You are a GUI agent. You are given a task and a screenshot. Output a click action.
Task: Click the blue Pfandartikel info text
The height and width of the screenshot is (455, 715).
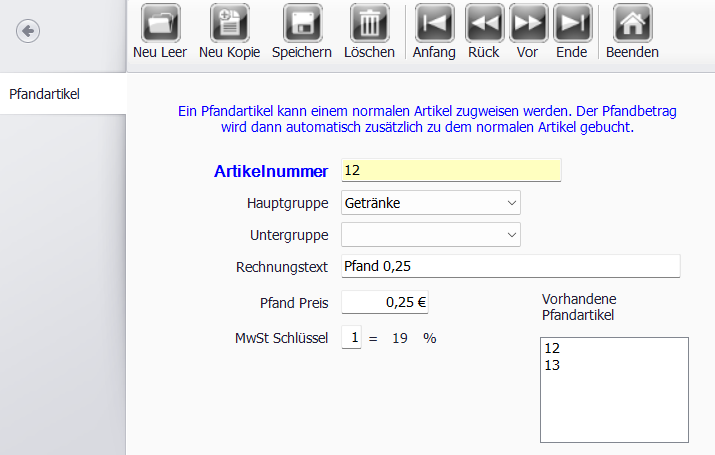[x=427, y=119]
